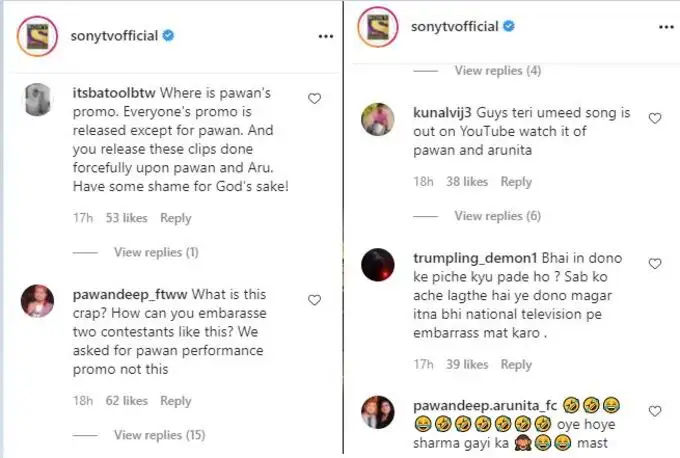Expand View replies (4) at the top right
Viewport: 680px width, 458px height.
point(497,71)
